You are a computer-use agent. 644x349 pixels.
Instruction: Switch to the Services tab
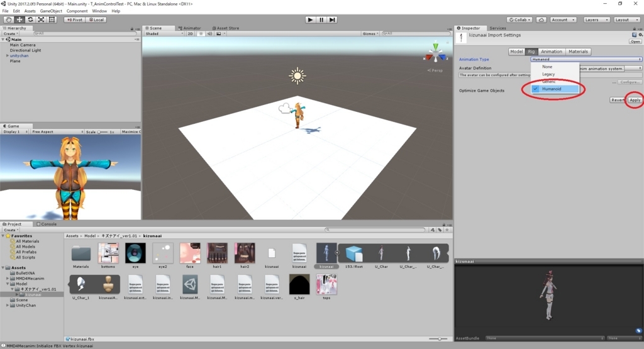tap(497, 28)
